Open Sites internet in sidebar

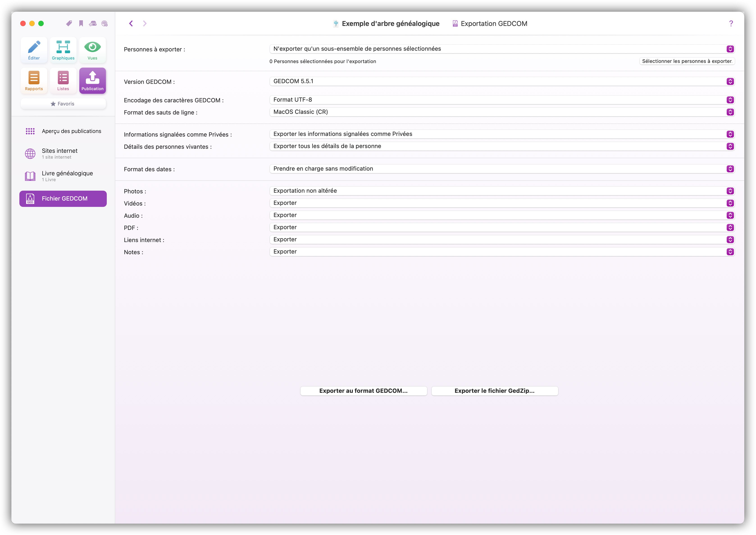tap(63, 153)
